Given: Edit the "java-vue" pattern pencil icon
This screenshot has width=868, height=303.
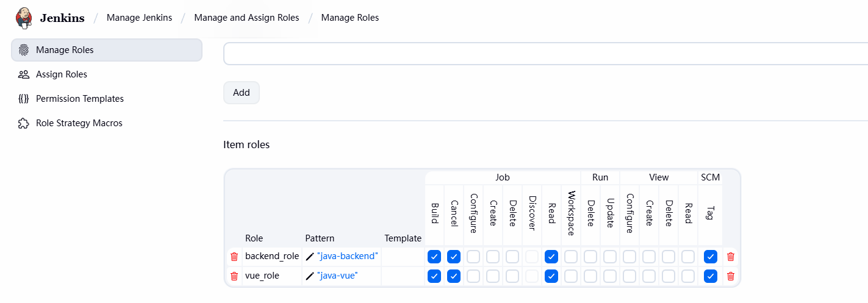Looking at the screenshot, I should (310, 276).
